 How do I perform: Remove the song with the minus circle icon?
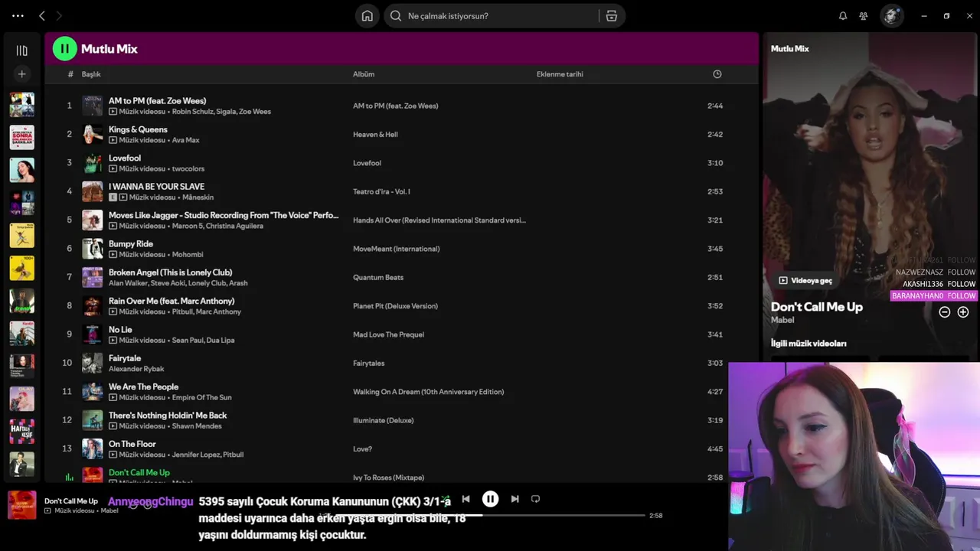[945, 312]
